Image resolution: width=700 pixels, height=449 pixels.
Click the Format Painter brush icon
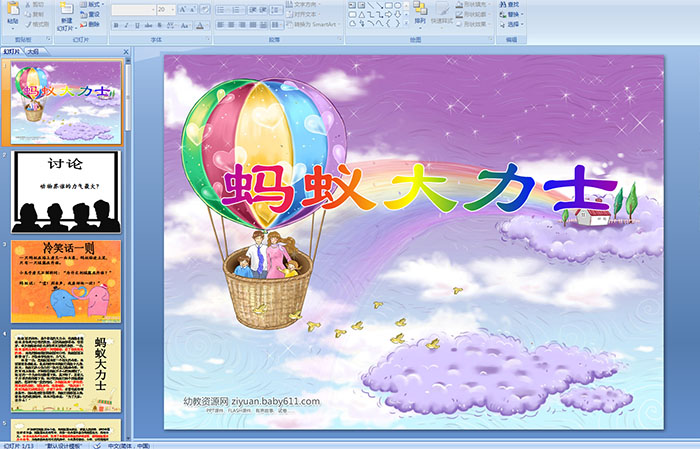28,25
